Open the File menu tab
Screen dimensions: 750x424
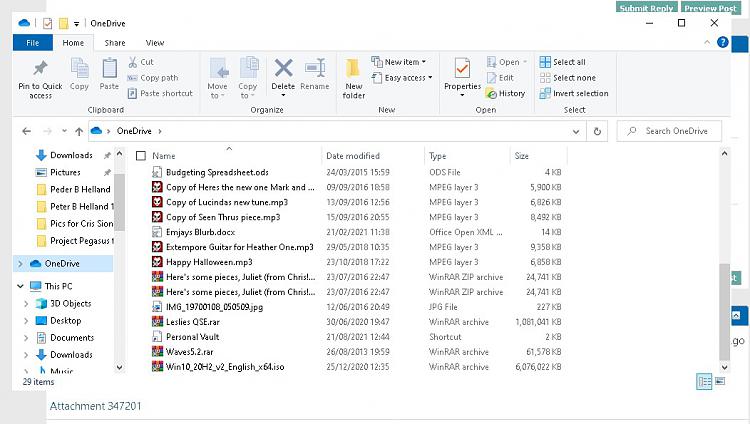33,43
